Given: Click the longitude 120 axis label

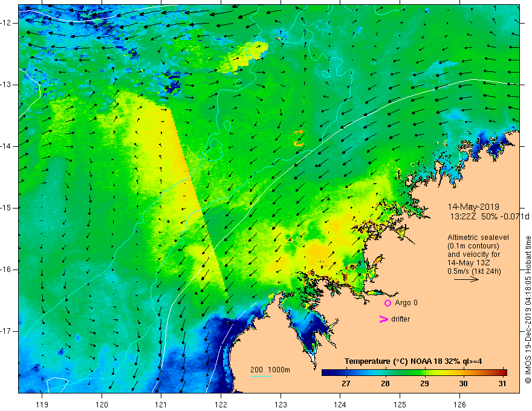Looking at the screenshot, I should [102, 404].
